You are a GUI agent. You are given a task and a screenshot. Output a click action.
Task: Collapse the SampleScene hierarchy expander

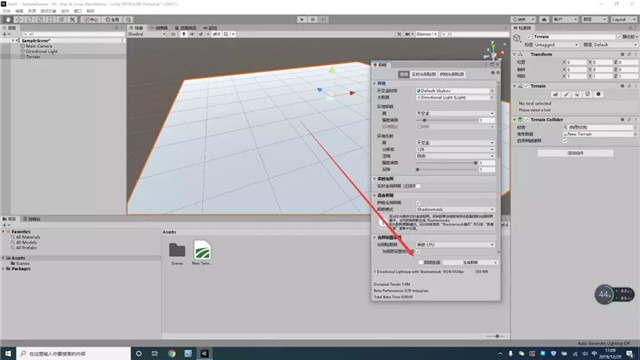[x=13, y=41]
